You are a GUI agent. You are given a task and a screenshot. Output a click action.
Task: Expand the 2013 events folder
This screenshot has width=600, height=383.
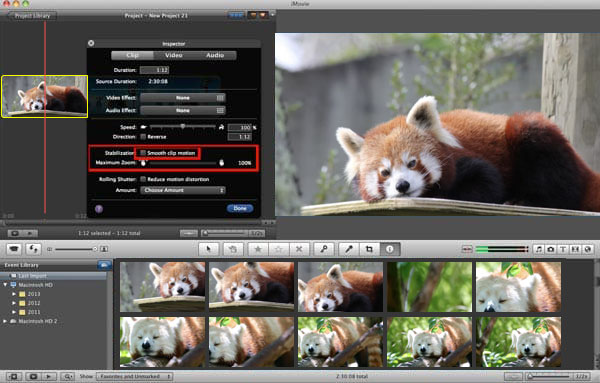pyautogui.click(x=14, y=294)
